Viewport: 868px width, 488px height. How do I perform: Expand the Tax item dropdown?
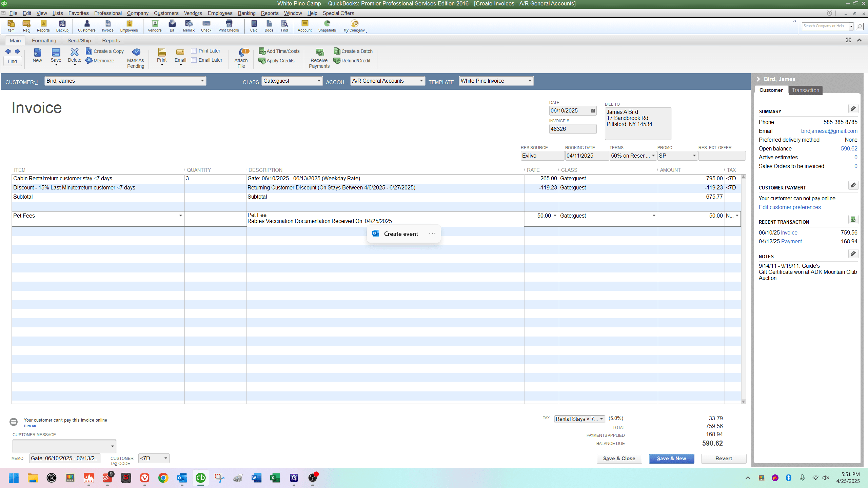[601, 419]
